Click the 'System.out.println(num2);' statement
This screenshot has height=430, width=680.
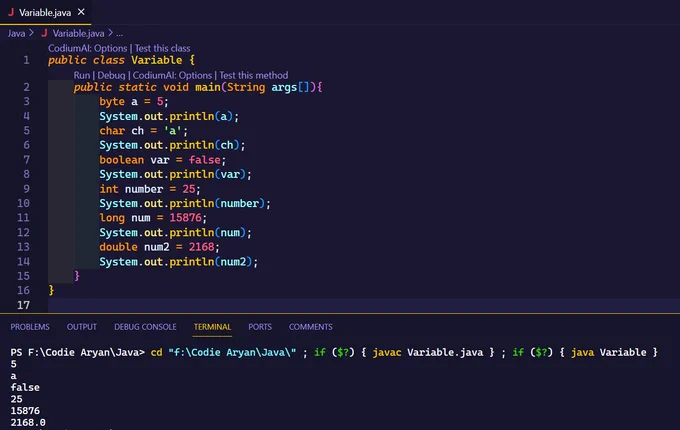179,262
